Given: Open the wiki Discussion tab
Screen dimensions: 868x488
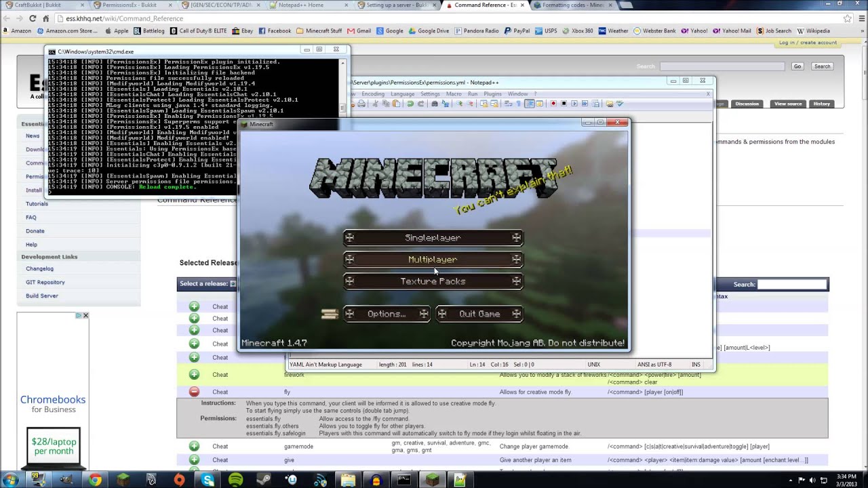Looking at the screenshot, I should point(747,104).
